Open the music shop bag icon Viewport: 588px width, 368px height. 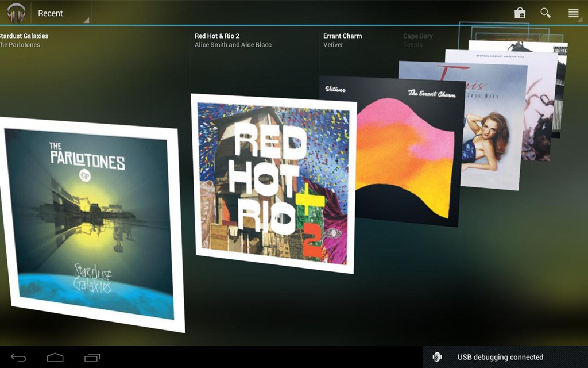520,13
